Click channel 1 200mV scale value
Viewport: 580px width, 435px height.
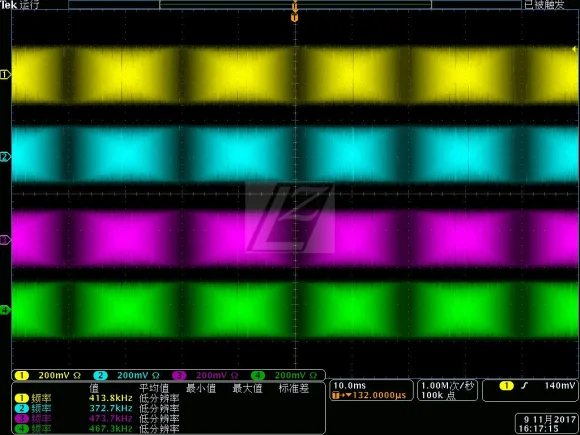pyautogui.click(x=54, y=375)
